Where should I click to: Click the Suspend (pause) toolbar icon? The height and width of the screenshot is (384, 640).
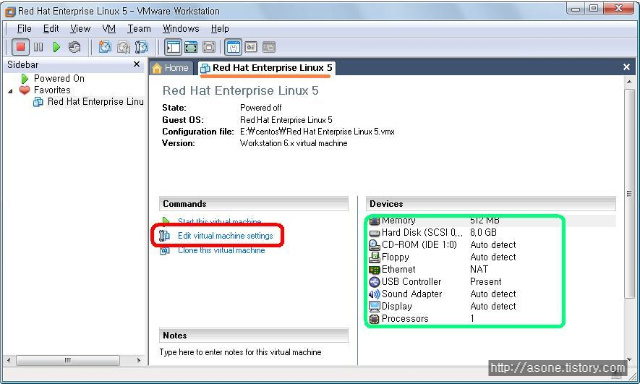pos(38,47)
